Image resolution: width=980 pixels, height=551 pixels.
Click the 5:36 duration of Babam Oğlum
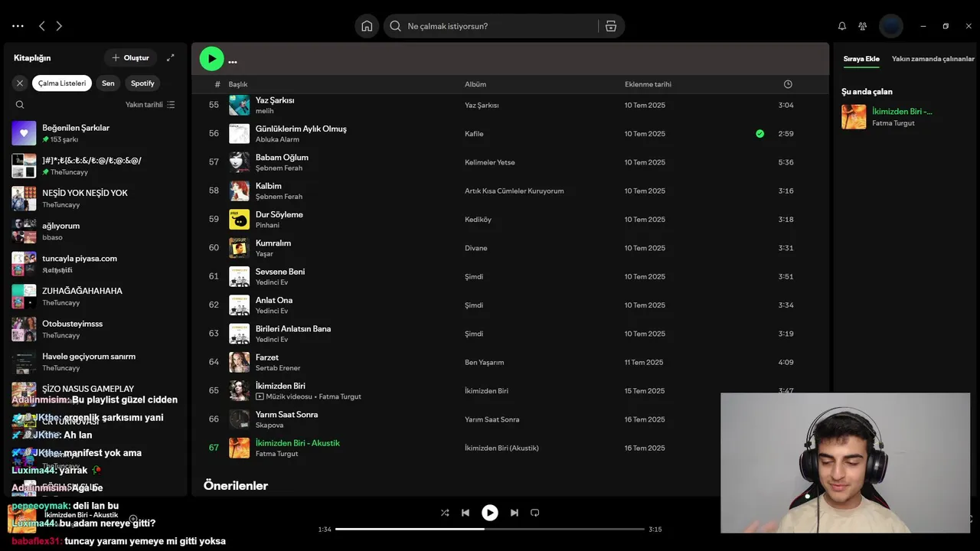(x=786, y=162)
